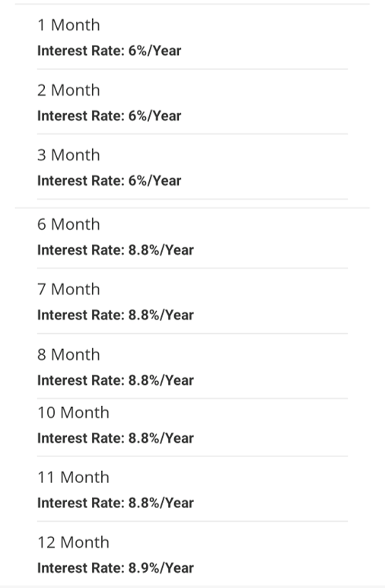Image resolution: width=385 pixels, height=588 pixels.
Task: Choose the 2 Month deposit term
Action: (192, 102)
